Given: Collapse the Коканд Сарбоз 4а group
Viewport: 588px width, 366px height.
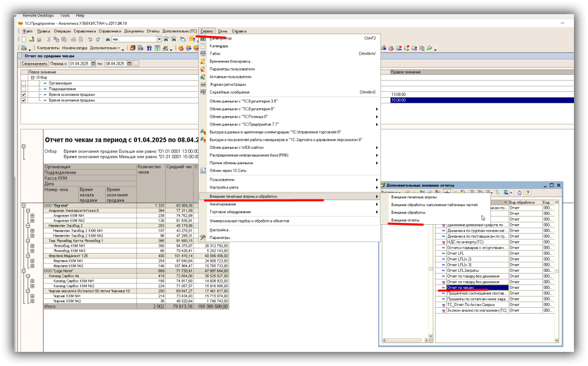Looking at the screenshot, I should coord(28,276).
